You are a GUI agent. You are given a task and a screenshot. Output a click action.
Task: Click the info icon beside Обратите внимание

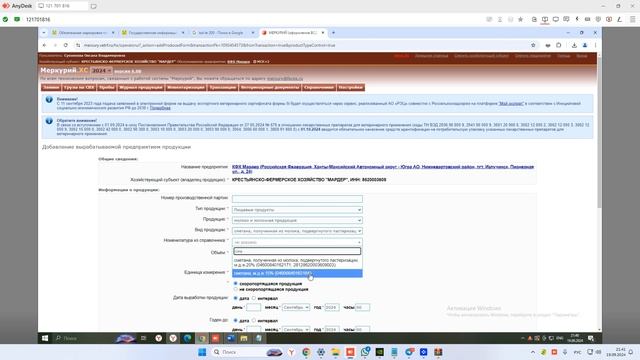(49, 121)
